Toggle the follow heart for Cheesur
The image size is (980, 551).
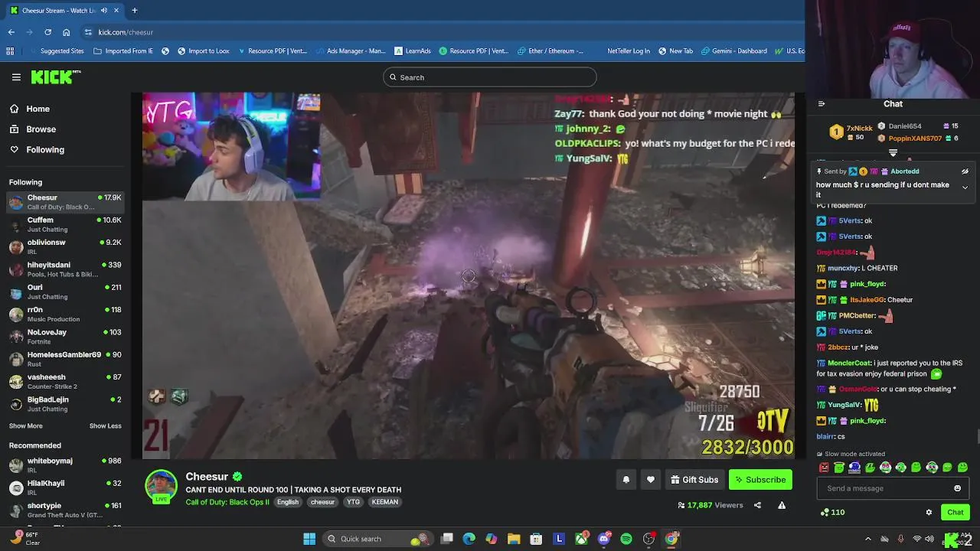[650, 480]
